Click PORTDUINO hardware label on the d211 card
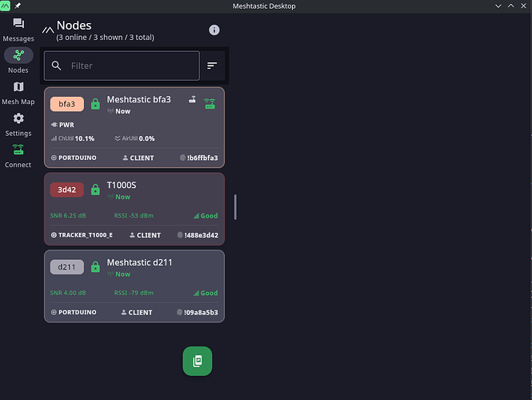The height and width of the screenshot is (400, 532). click(74, 312)
